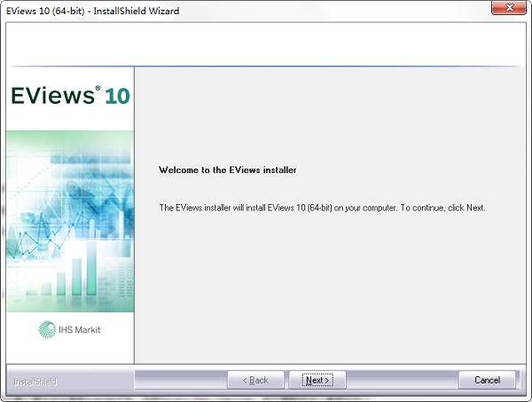Click the registered trademark symbol beside EViews
Screen dimensions: 532x402
tap(98, 90)
